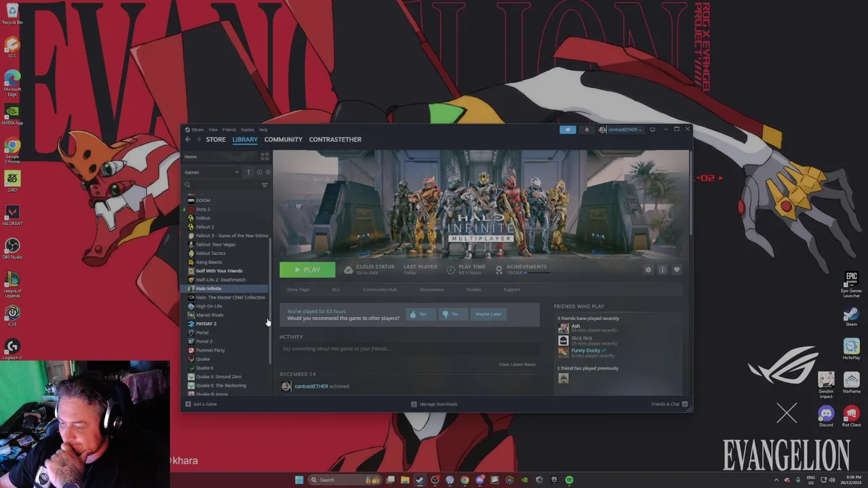Toggle the collections grid view icon
Image resolution: width=868 pixels, height=488 pixels.
(x=264, y=157)
